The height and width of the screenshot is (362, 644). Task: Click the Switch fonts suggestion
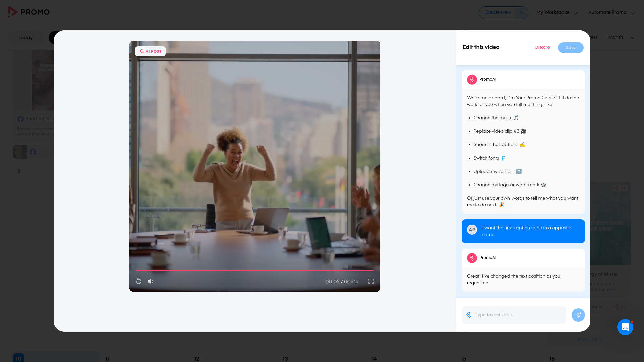tap(489, 158)
